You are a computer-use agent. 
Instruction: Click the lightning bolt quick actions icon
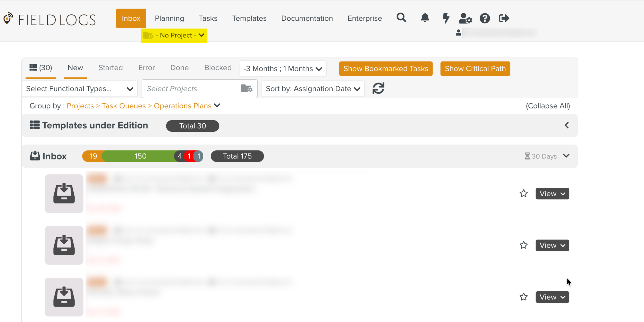446,18
